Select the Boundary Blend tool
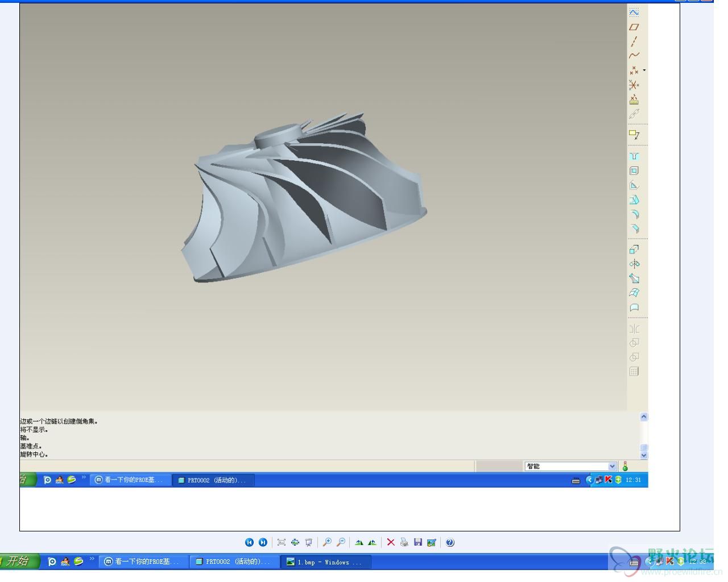Viewport: 728px width, 582px height. coord(634,293)
